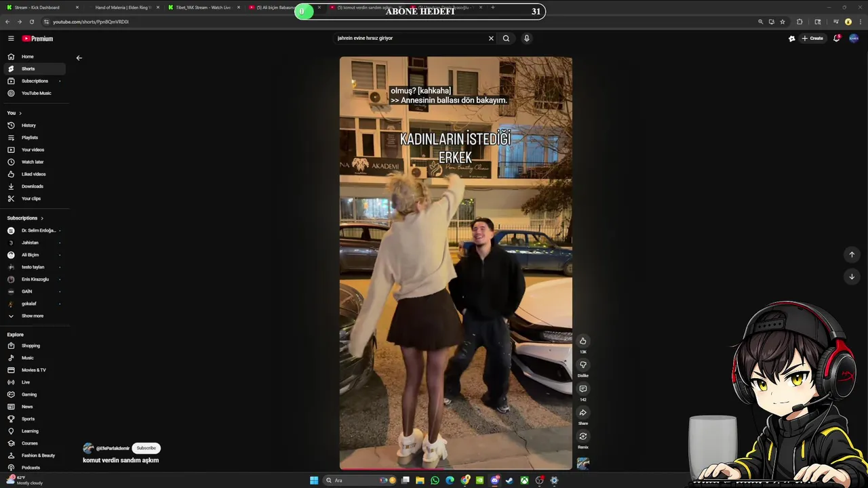Open the YouTube guide hamburger menu
Screen dimensions: 868x488
tap(11, 39)
